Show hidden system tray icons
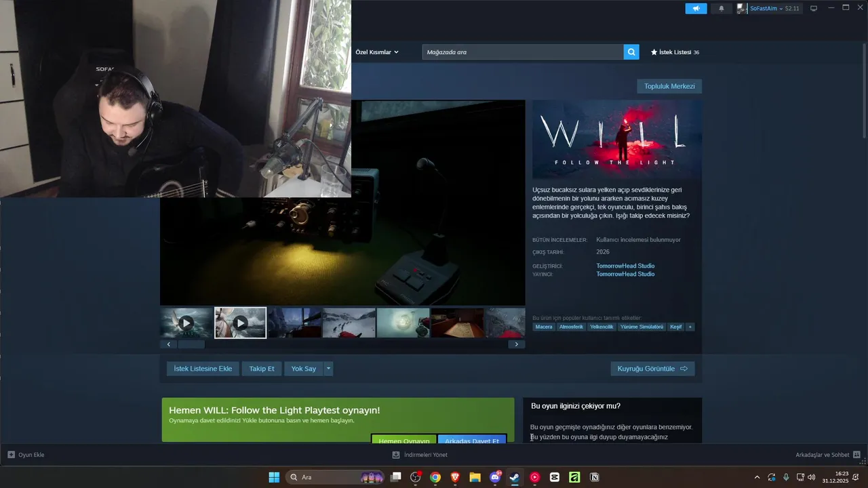 (x=757, y=477)
